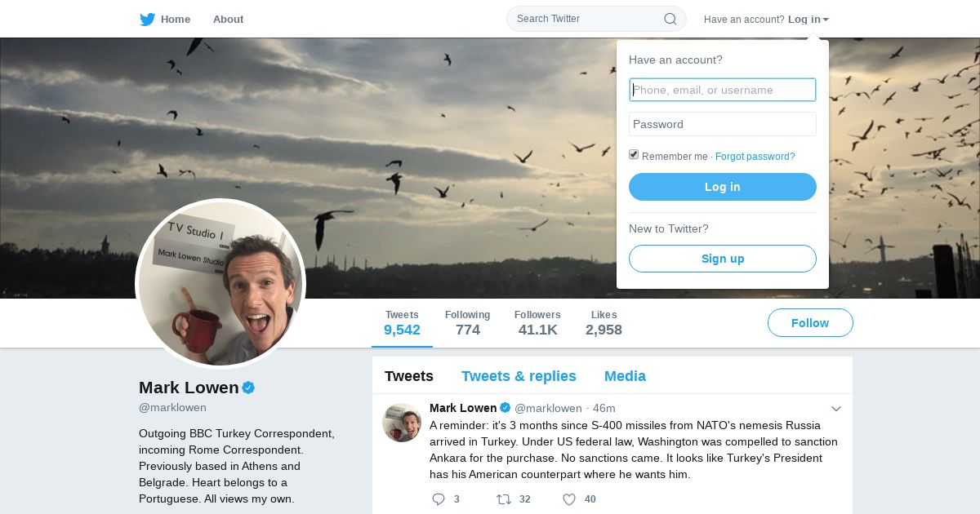Click the verified badge beside the profile name
Screen dimensions: 980x514
coord(248,388)
